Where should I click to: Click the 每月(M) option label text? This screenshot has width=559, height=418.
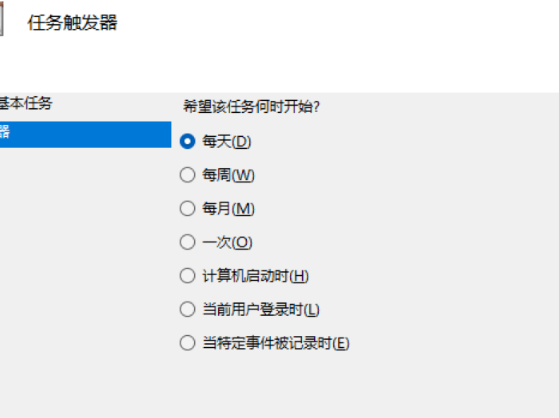tap(228, 208)
